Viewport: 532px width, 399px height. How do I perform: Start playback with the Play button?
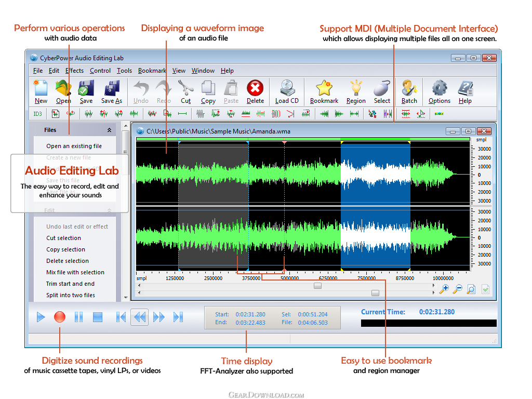click(x=41, y=317)
